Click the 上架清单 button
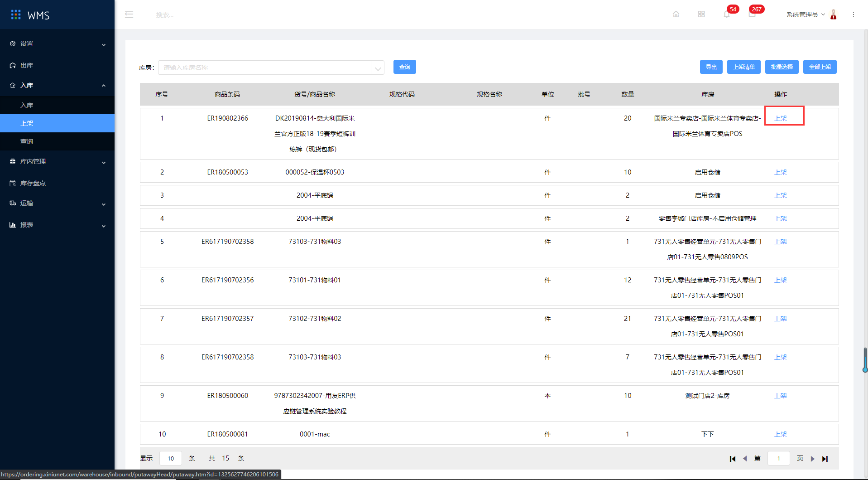Image resolution: width=868 pixels, height=480 pixels. (x=744, y=67)
